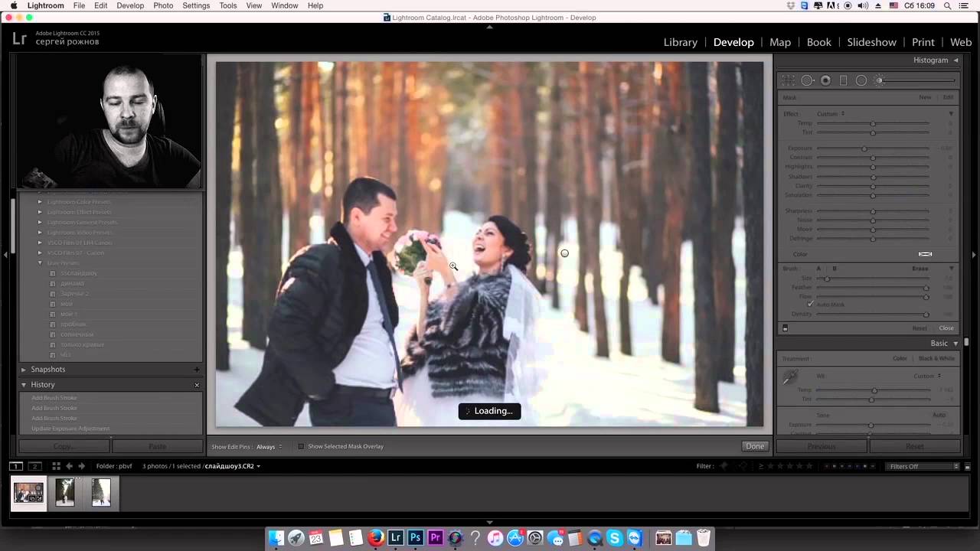This screenshot has height=551, width=980.
Task: Click the Previous button
Action: 822,446
